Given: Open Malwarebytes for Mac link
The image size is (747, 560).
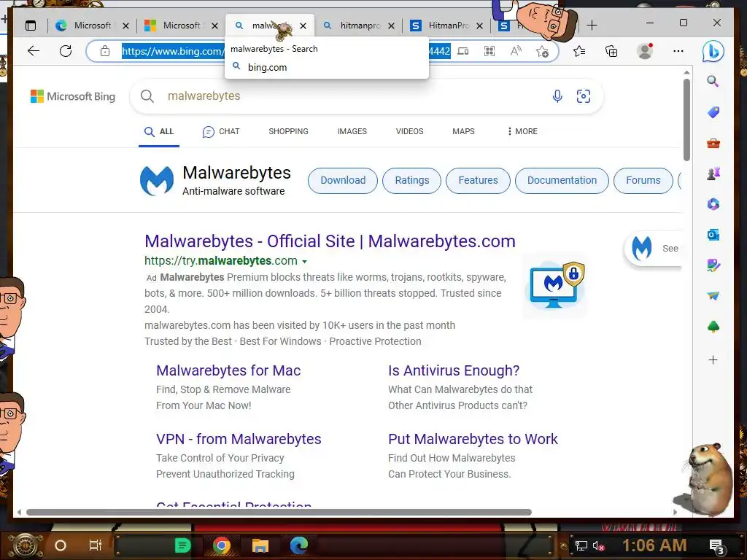Looking at the screenshot, I should pos(228,370).
